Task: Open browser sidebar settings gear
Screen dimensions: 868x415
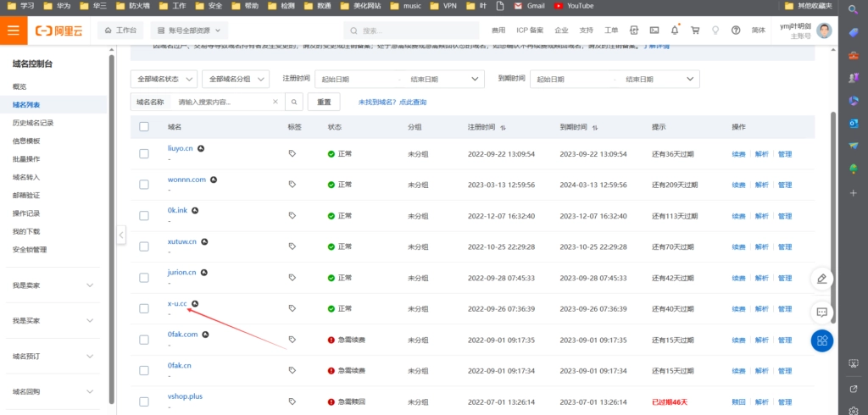Action: pyautogui.click(x=853, y=411)
